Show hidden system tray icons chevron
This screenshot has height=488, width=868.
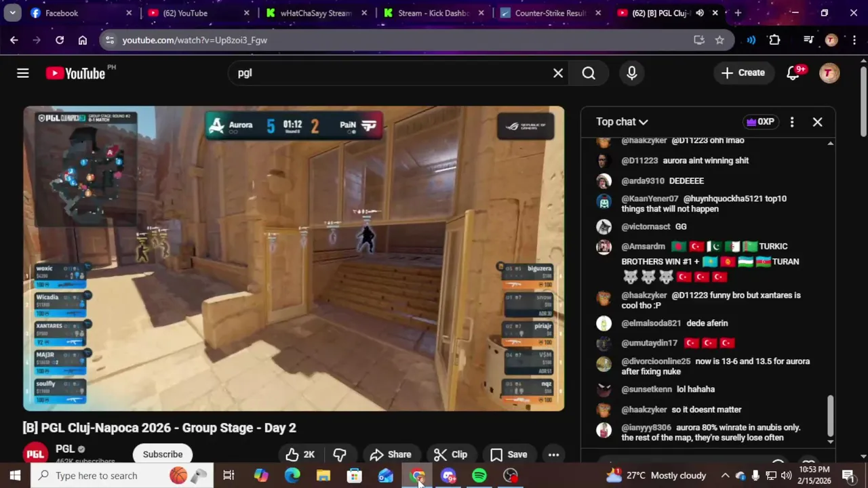725,476
